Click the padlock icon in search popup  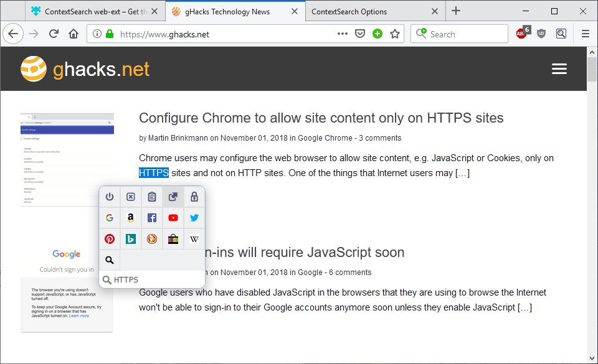[x=194, y=197]
